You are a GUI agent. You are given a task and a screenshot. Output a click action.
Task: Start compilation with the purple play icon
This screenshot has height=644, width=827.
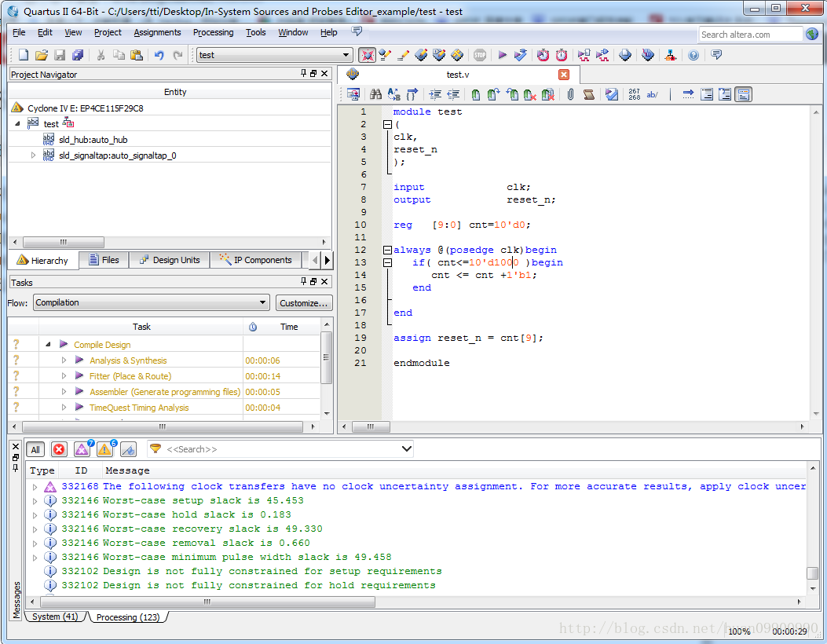[x=502, y=55]
